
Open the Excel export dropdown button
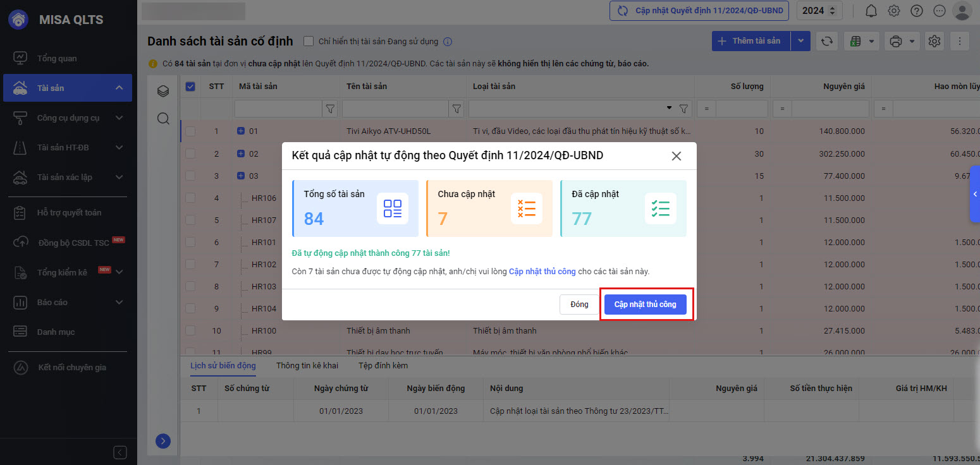coord(861,41)
